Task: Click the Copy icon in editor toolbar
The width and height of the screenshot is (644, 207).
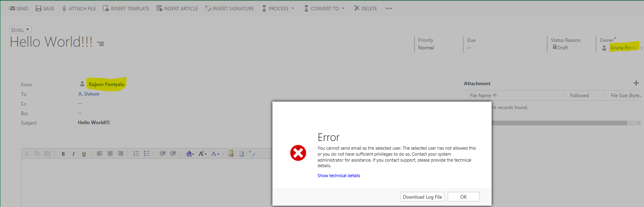Action: (x=37, y=154)
